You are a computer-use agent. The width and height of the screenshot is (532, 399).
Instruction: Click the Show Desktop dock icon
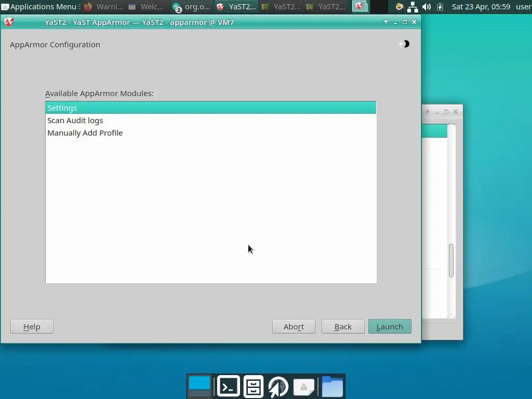point(199,386)
